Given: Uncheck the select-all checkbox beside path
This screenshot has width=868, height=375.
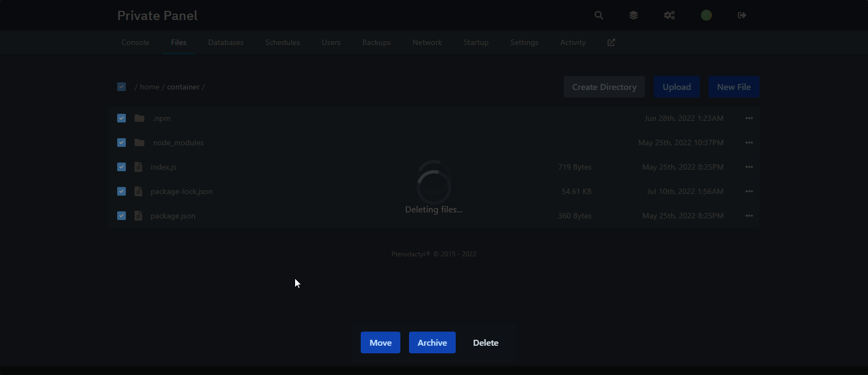Looking at the screenshot, I should click(122, 87).
